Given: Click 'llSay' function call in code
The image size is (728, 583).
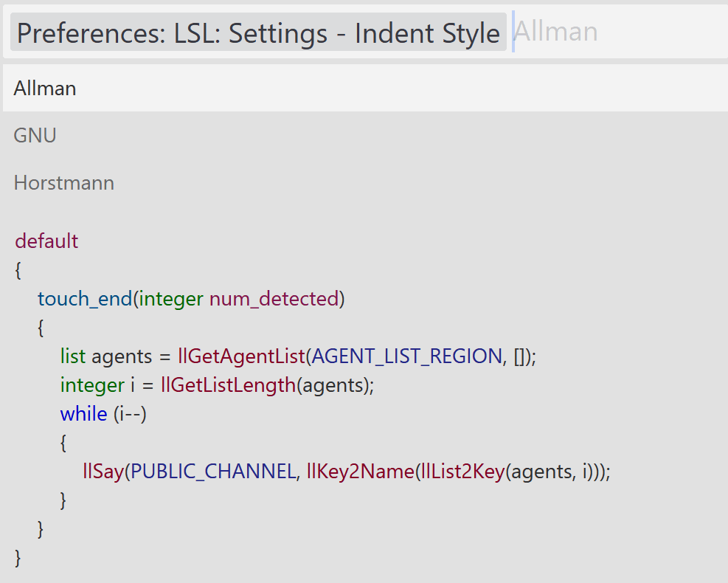Looking at the screenshot, I should coord(103,472).
